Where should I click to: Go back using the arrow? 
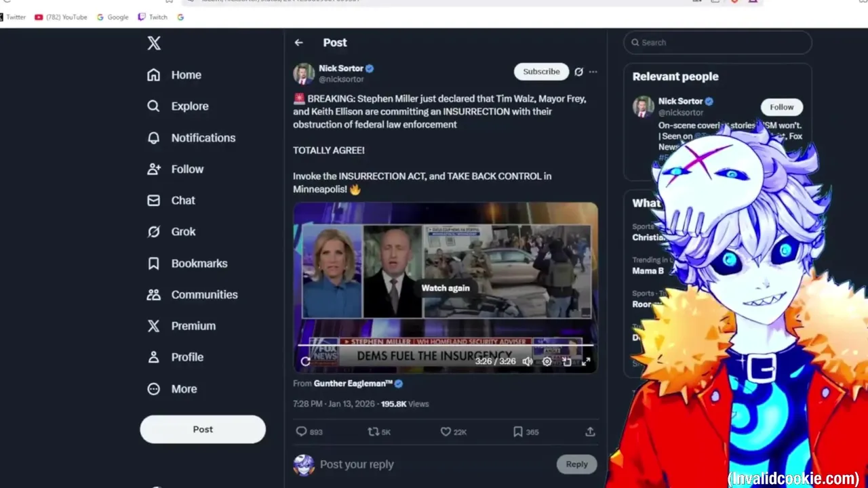coord(299,43)
